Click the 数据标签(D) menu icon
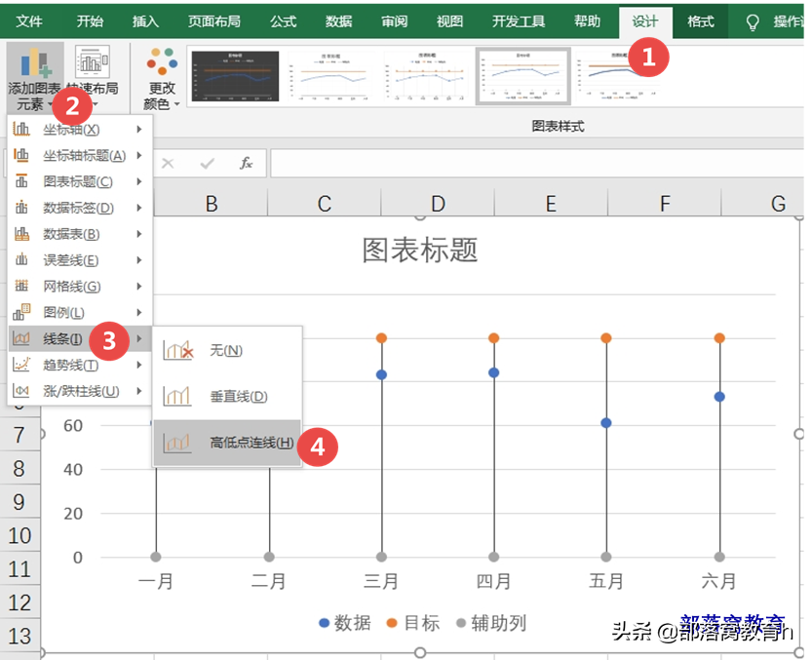Screen dimensions: 812x660 pos(21,208)
